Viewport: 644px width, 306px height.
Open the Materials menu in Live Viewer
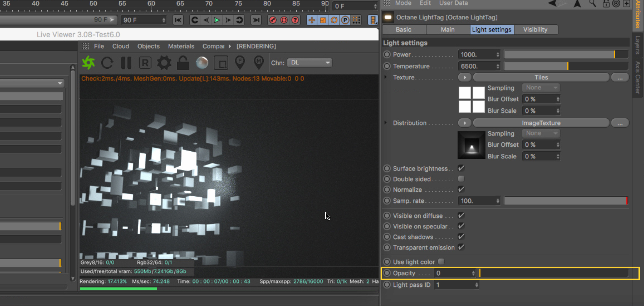[x=181, y=46]
